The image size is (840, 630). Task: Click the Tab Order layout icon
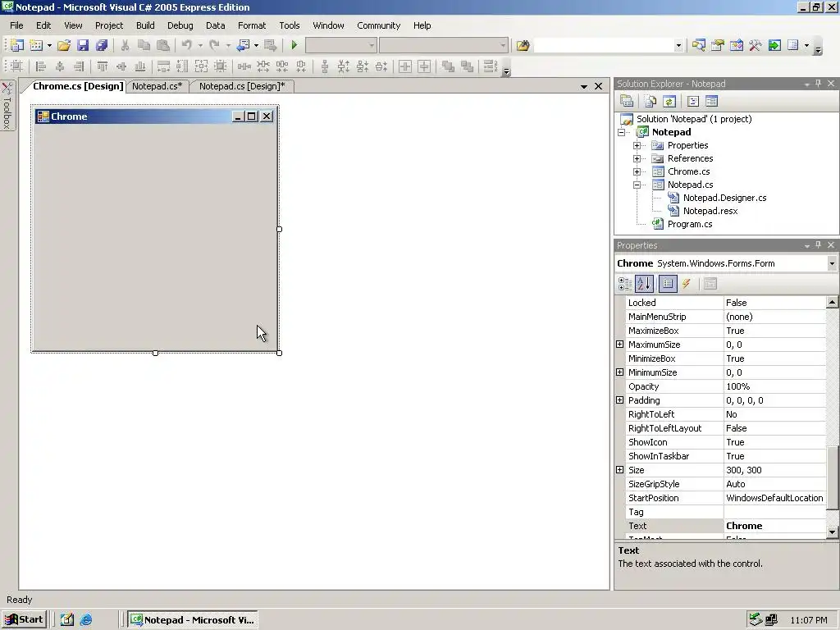coord(490,66)
